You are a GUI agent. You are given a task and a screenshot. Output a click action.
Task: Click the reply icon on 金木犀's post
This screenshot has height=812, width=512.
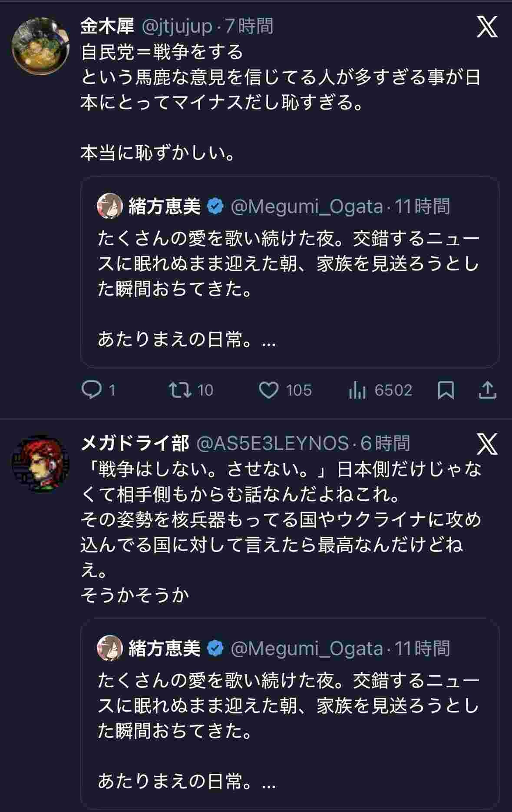[92, 390]
